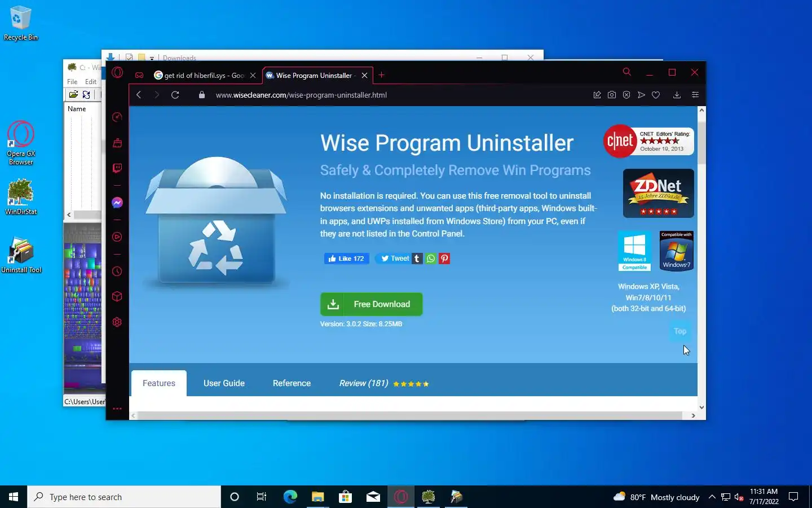Open Messenger in the sidebar
Screen dimensions: 812x508
click(x=117, y=203)
